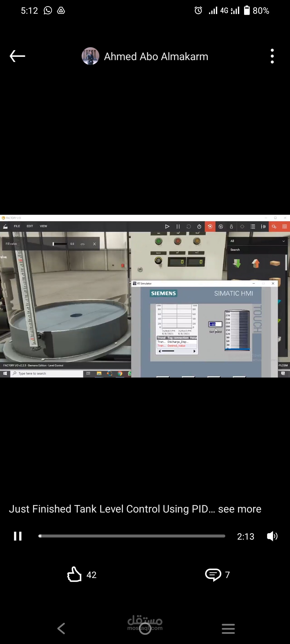The image size is (290, 644).
Task: Open Android recent apps button
Action: [x=228, y=629]
